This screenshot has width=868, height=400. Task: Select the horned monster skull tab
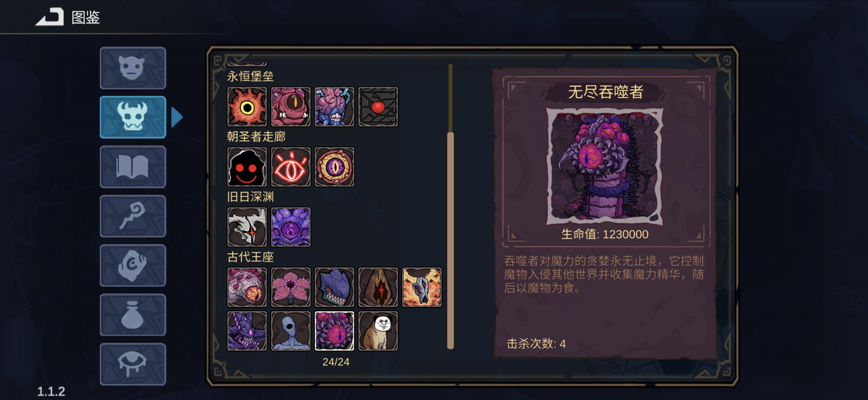(133, 117)
